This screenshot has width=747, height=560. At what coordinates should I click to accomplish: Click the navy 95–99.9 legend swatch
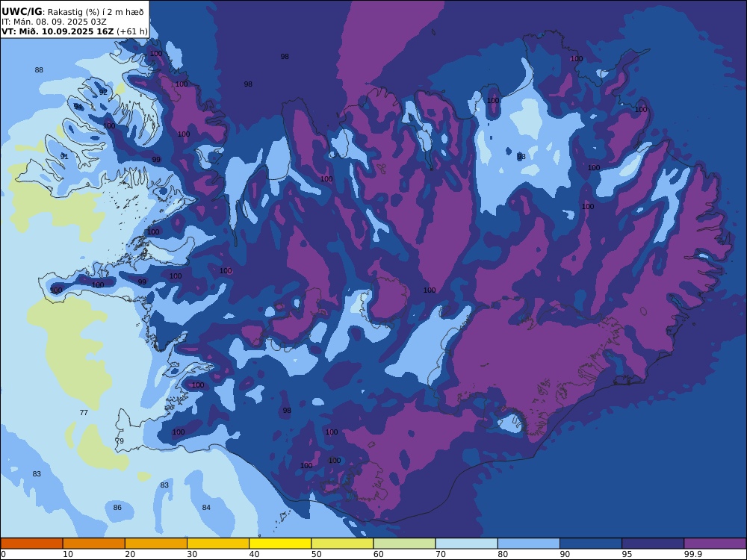(653, 544)
